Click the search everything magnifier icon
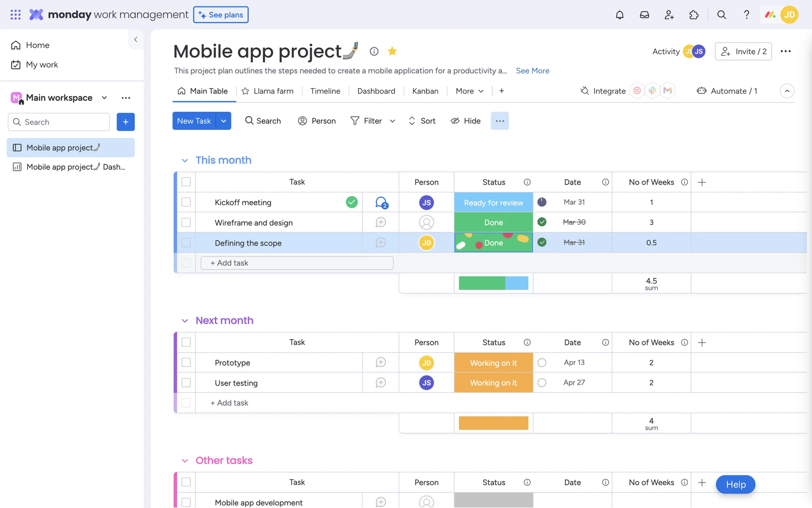This screenshot has height=508, width=812. [721, 15]
